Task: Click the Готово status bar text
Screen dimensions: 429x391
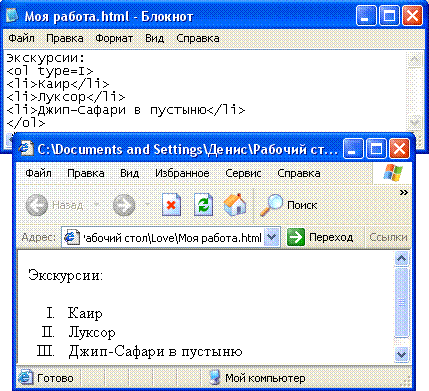Action: 55,378
